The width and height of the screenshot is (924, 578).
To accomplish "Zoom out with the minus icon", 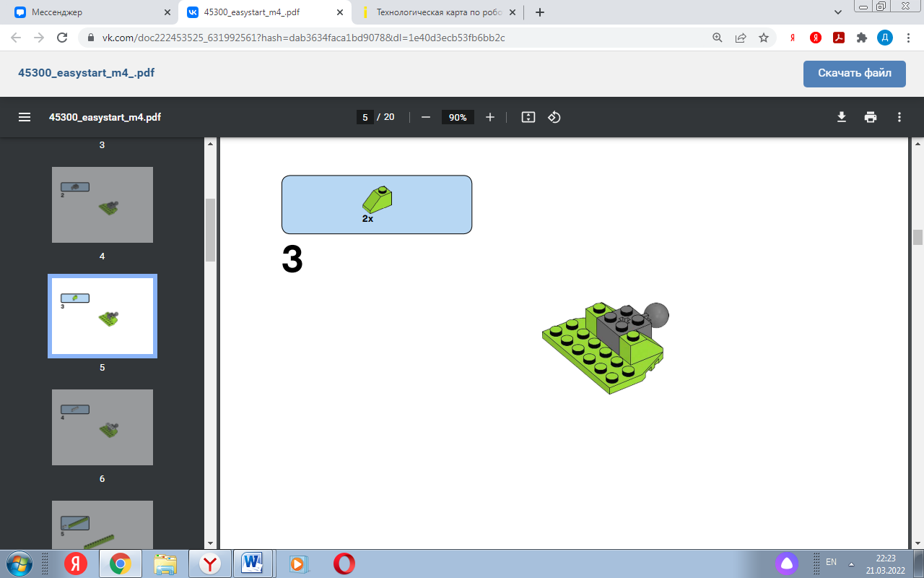I will pyautogui.click(x=426, y=117).
